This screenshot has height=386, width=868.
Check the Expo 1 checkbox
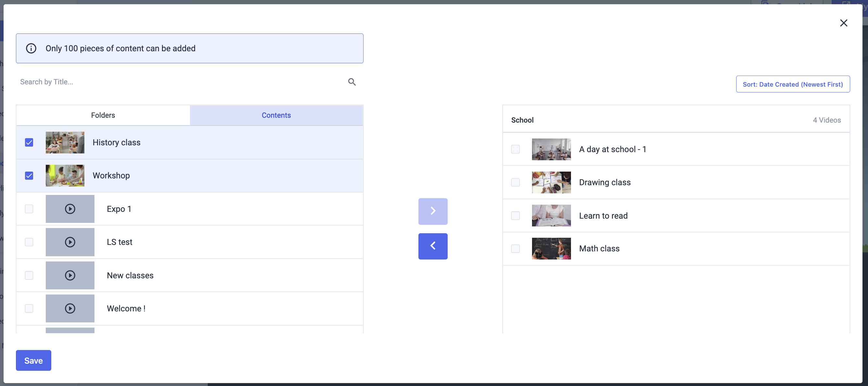tap(29, 209)
